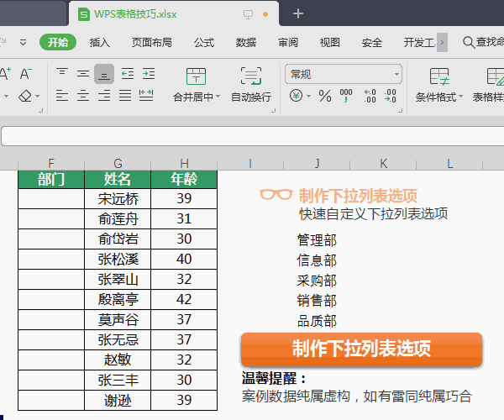Click into the formula bar
The width and height of the screenshot is (504, 420).
pos(253,136)
